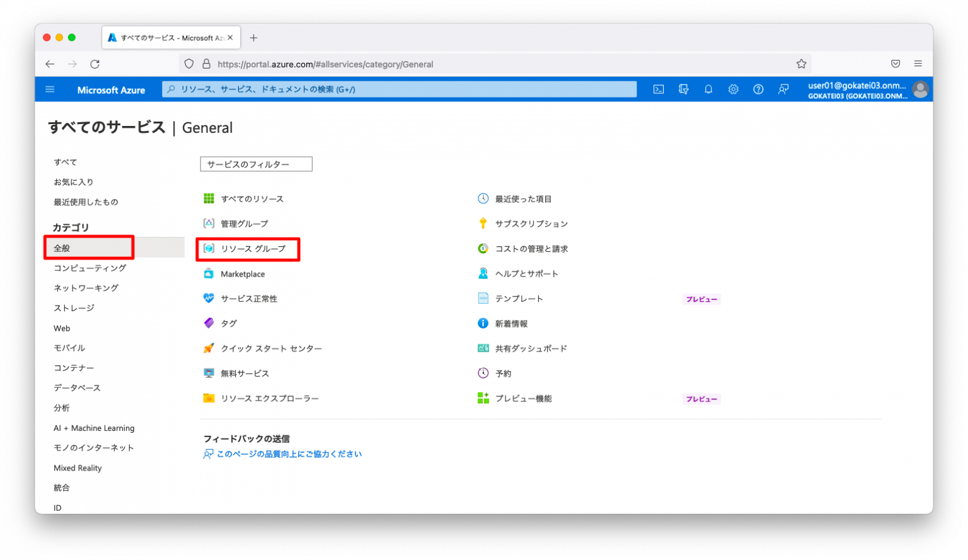968x560 pixels.
Task: Open the 共有ダッシュボード link
Action: point(531,348)
